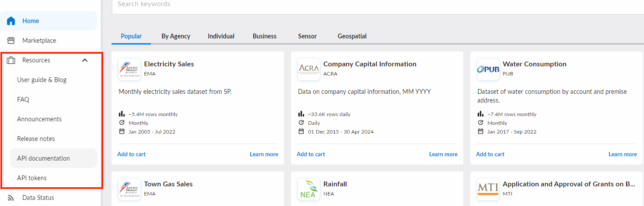The height and width of the screenshot is (206, 644).
Task: Click calendar icon beside 01 Dec 2015 - 30 Apr 2024
Action: (301, 131)
